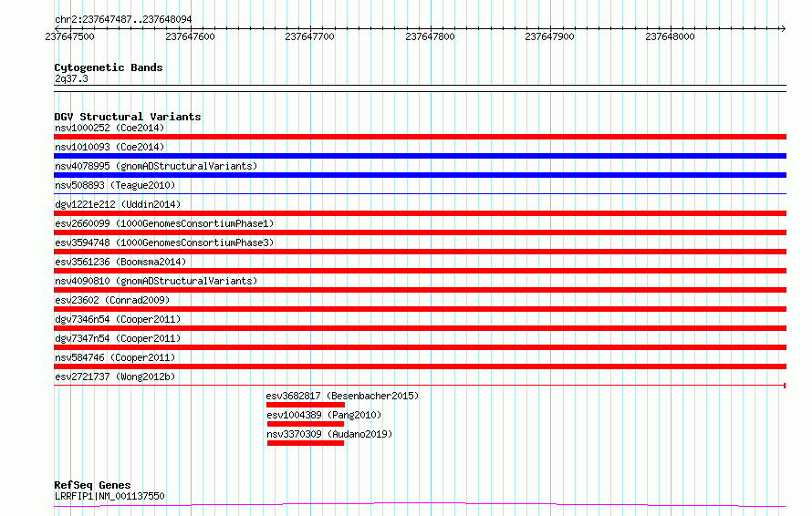This screenshot has height=516, width=812.
Task: Click the RefSeq Genes track title
Action: coord(92,485)
